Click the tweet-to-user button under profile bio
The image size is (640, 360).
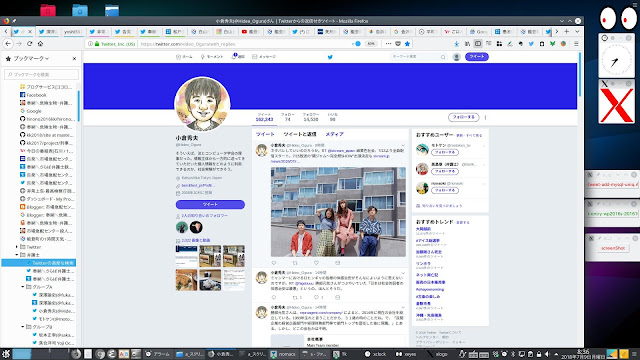[x=210, y=204]
